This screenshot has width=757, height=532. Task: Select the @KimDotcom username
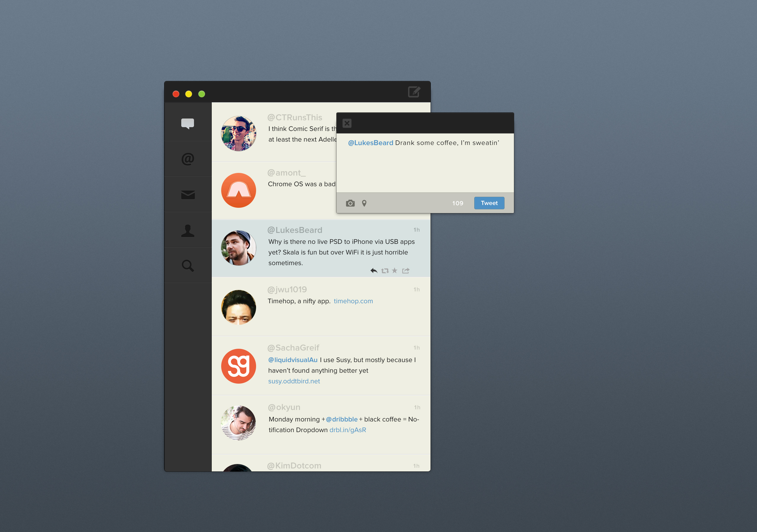[294, 465]
